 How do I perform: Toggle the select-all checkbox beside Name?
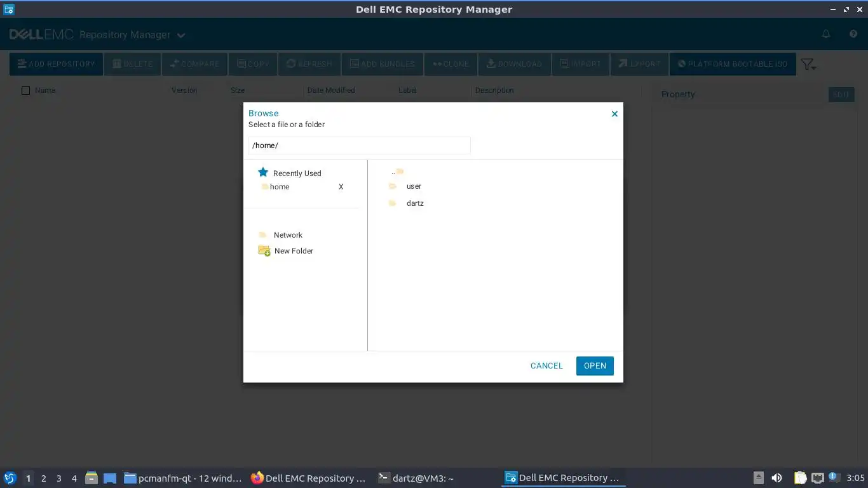tap(26, 90)
